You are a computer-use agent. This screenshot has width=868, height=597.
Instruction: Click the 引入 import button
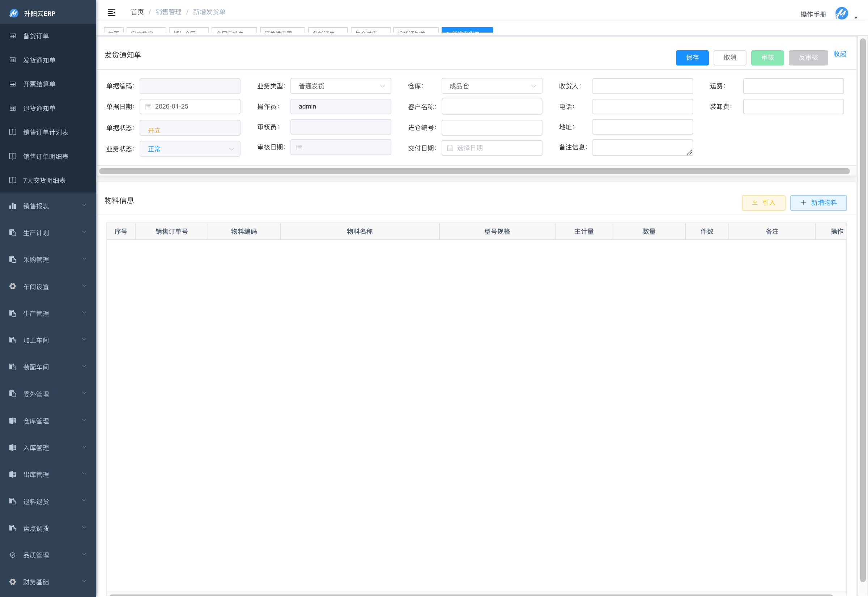(763, 203)
